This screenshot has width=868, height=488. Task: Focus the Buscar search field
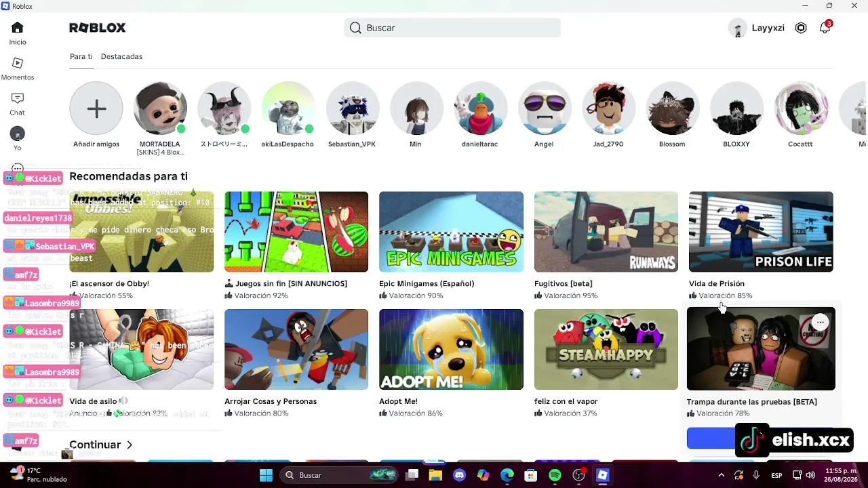(452, 28)
